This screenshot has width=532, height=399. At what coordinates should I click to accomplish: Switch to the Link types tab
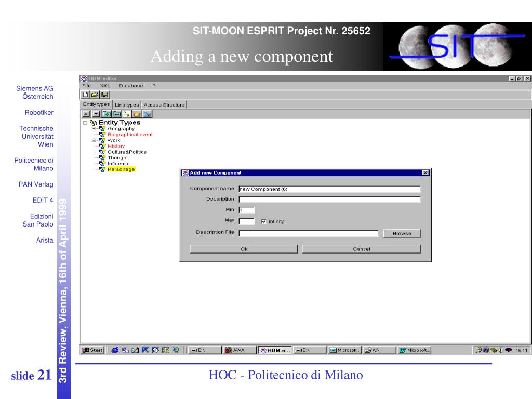127,105
